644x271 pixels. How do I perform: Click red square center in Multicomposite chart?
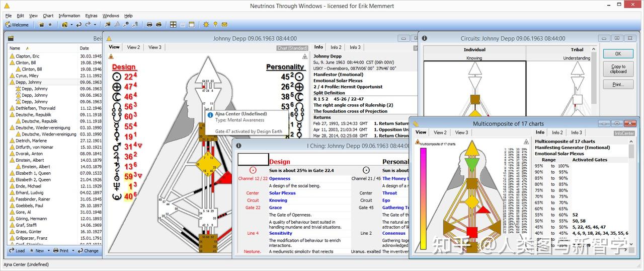point(472,233)
